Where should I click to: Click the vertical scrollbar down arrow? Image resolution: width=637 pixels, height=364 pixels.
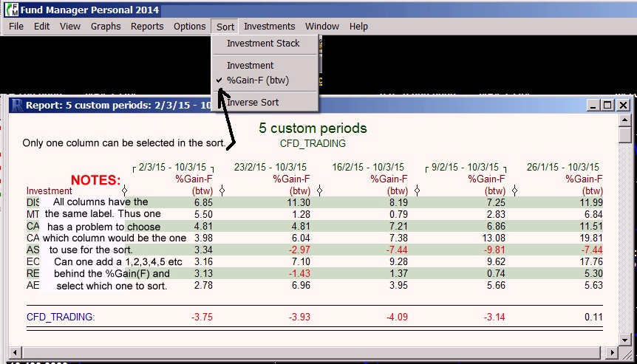click(625, 340)
